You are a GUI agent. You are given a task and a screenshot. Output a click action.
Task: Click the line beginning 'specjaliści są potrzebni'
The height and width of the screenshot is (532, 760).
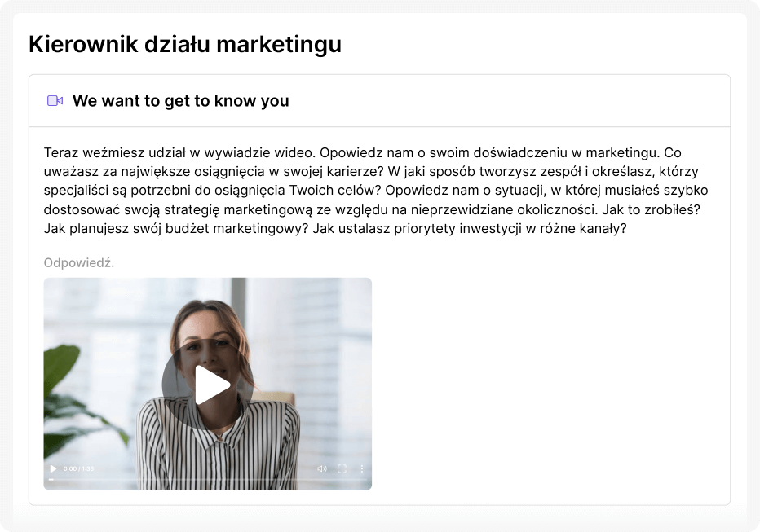376,191
